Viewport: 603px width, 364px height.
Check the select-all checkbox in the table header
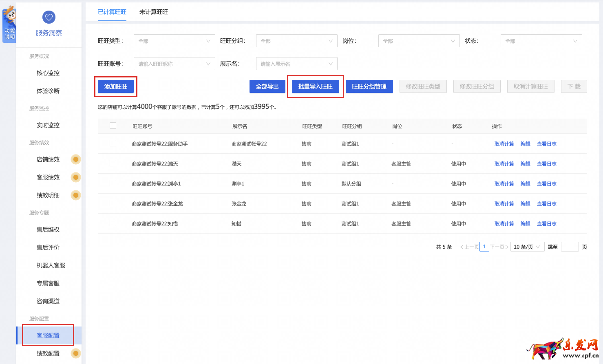(113, 126)
